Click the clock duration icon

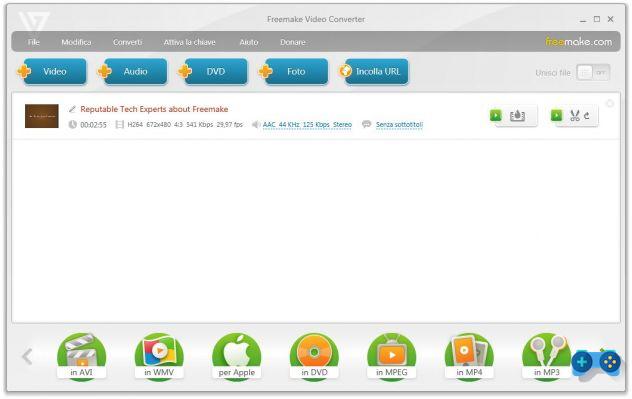[x=73, y=125]
